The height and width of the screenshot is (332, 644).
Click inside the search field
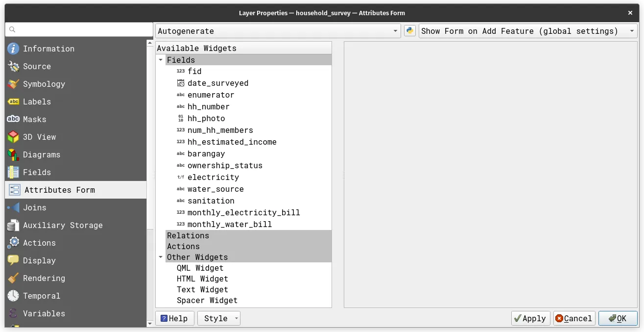[78, 29]
